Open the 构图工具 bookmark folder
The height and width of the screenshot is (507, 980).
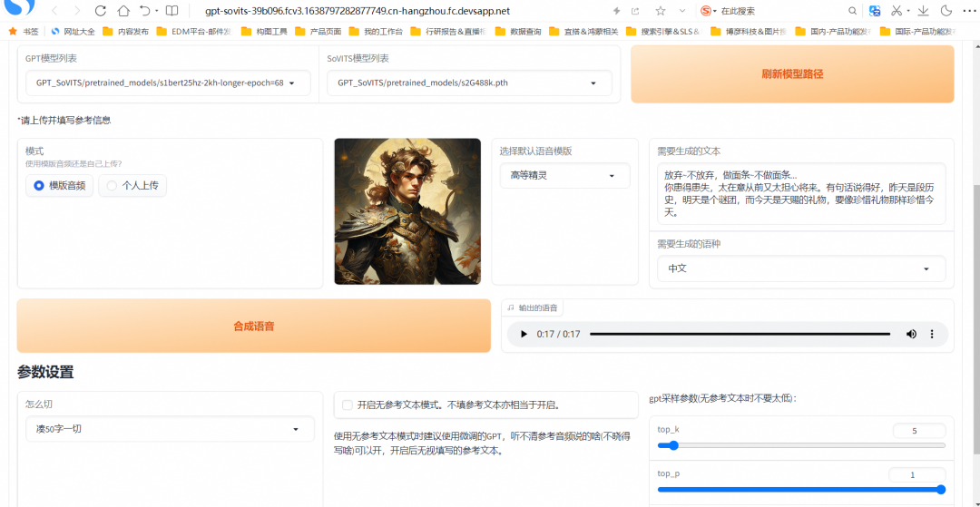point(264,31)
